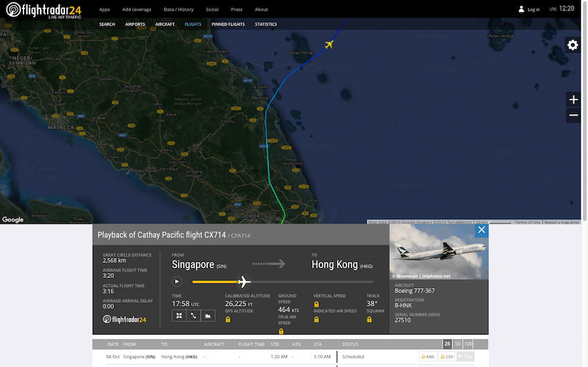Image resolution: width=588 pixels, height=367 pixels.
Task: Click the Log in link
Action: 533,10
